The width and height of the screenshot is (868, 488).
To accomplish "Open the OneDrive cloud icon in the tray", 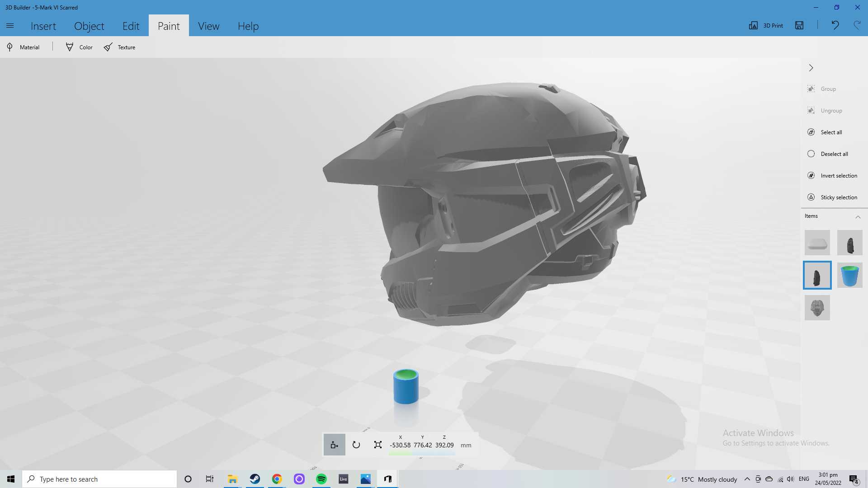I will pos(769,479).
